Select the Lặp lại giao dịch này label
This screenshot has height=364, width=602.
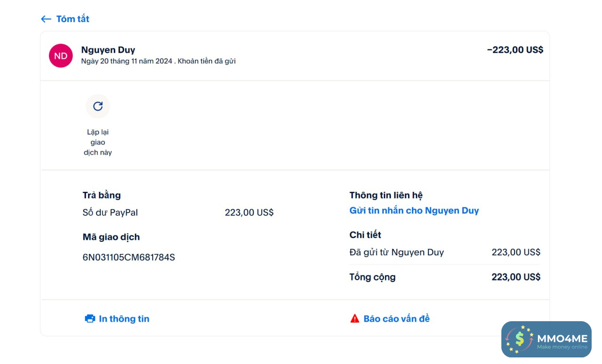(x=98, y=142)
